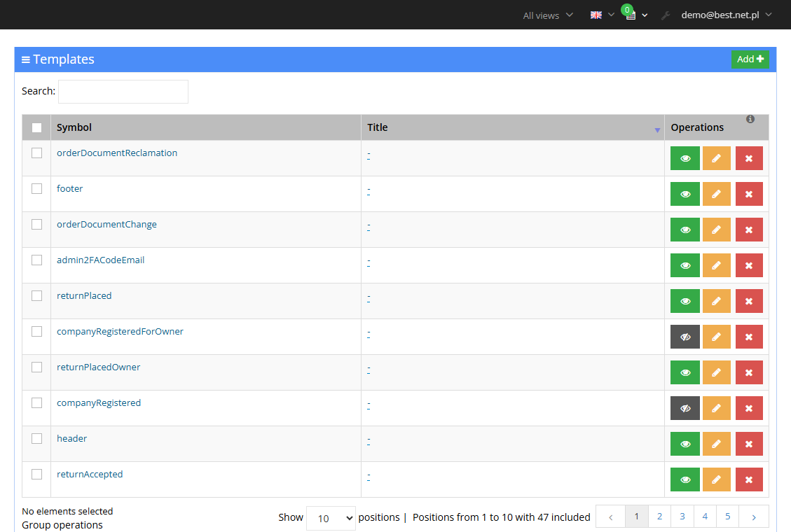Go to pagination page 4

point(705,517)
